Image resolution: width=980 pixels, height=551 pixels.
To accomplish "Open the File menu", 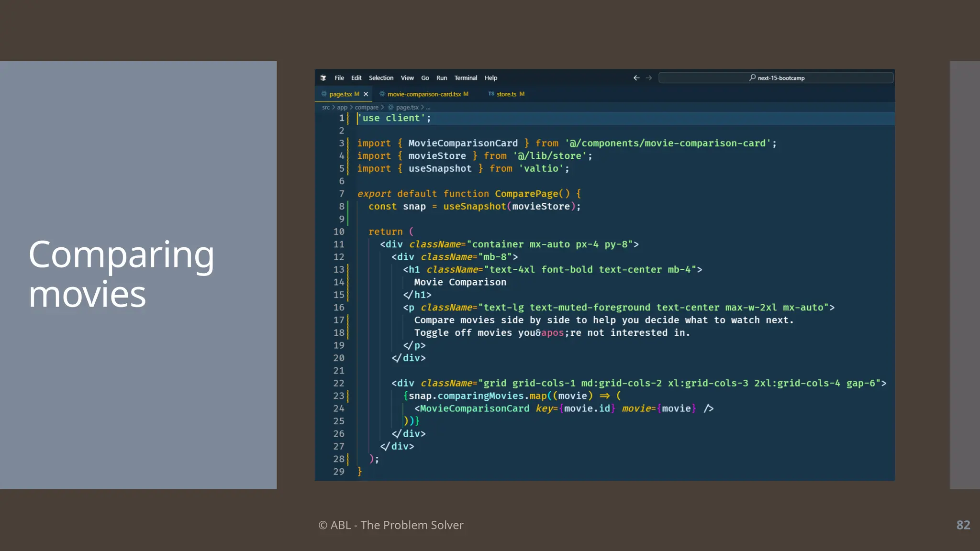I will coord(339,78).
